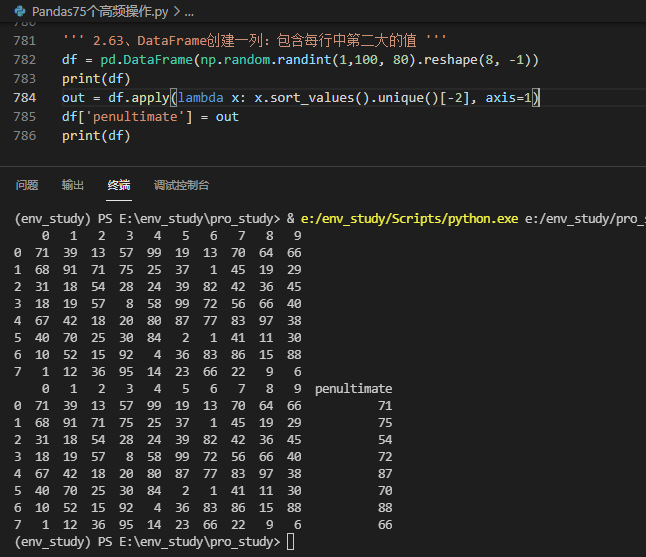Click line number 783 in gutter
This screenshot has height=557, width=646.
25,79
